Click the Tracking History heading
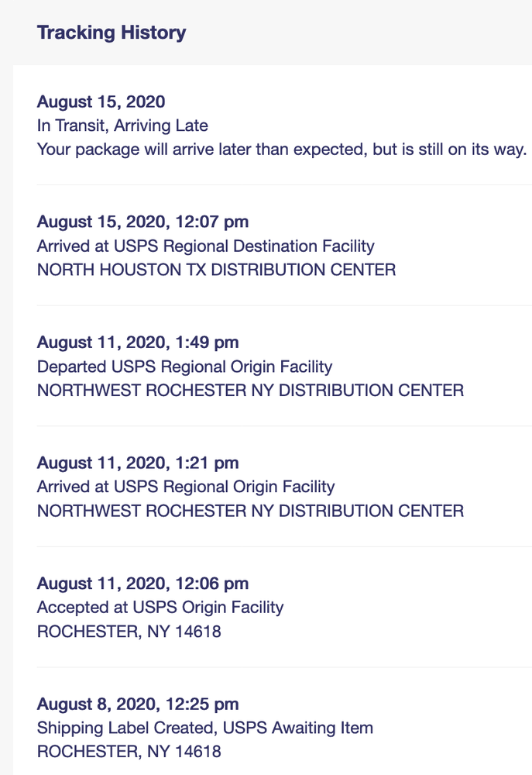The height and width of the screenshot is (775, 532). (x=112, y=33)
